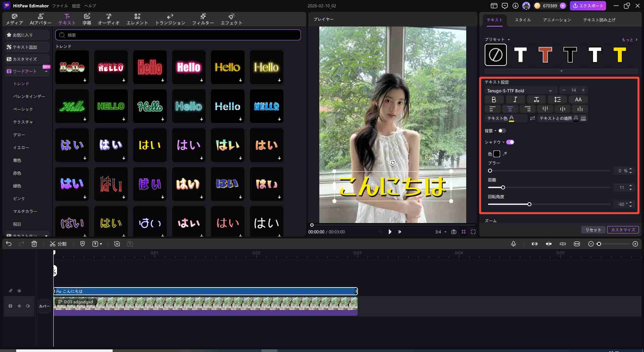Click the white shadow color swatch

coord(497,154)
